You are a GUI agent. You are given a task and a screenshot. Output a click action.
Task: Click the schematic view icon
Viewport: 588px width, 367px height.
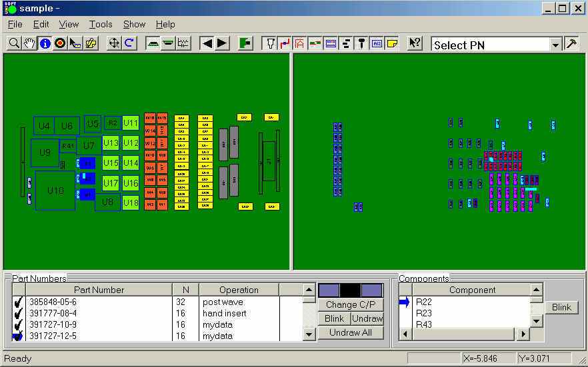click(183, 43)
